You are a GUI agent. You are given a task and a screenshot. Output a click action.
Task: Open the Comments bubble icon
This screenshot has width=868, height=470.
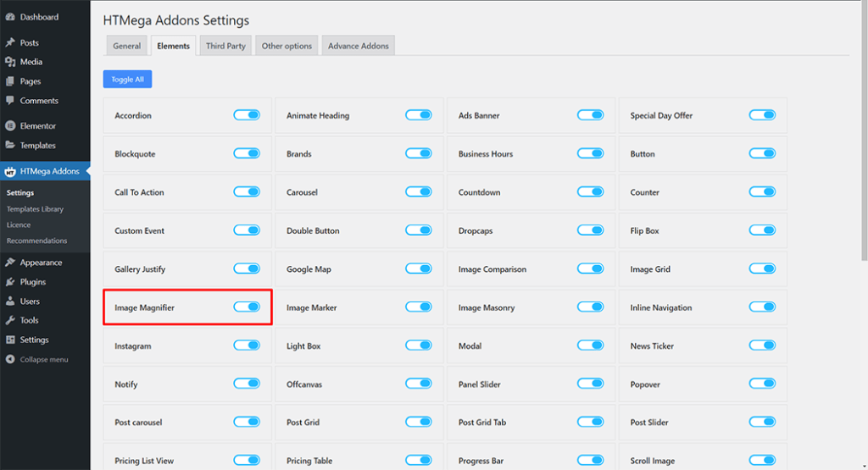tap(10, 101)
